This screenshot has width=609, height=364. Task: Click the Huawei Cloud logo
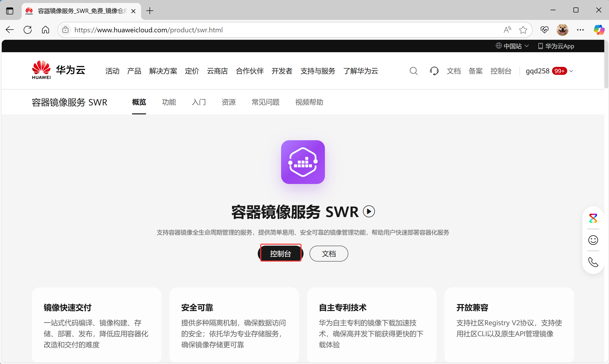coord(59,70)
